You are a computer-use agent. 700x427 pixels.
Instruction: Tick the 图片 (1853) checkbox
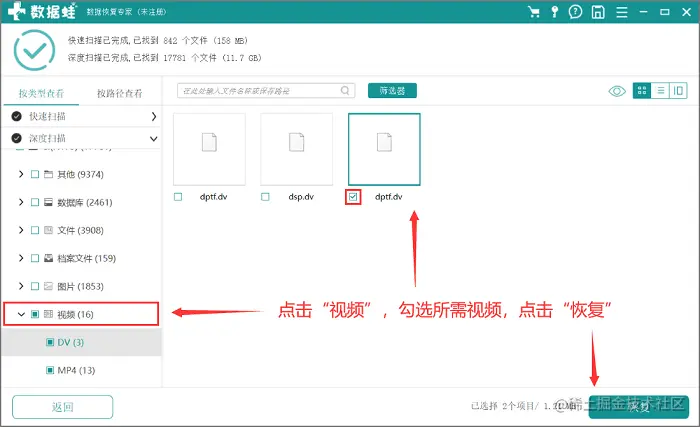(35, 286)
